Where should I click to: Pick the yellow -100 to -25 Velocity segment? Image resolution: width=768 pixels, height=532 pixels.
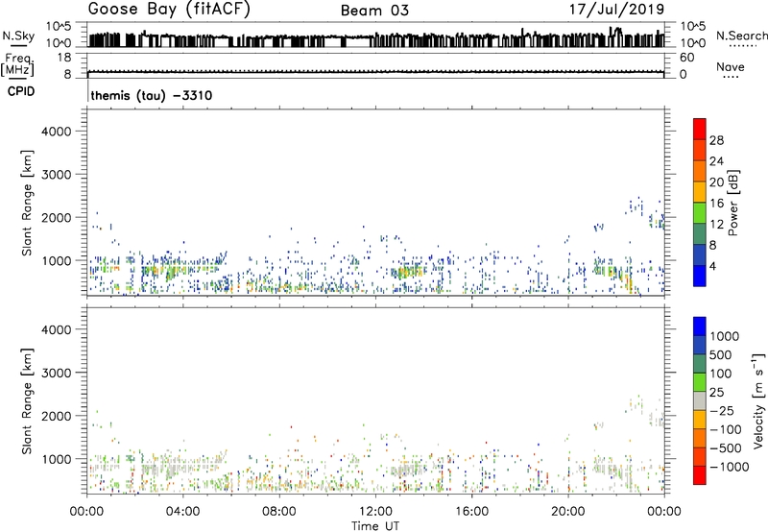click(700, 420)
